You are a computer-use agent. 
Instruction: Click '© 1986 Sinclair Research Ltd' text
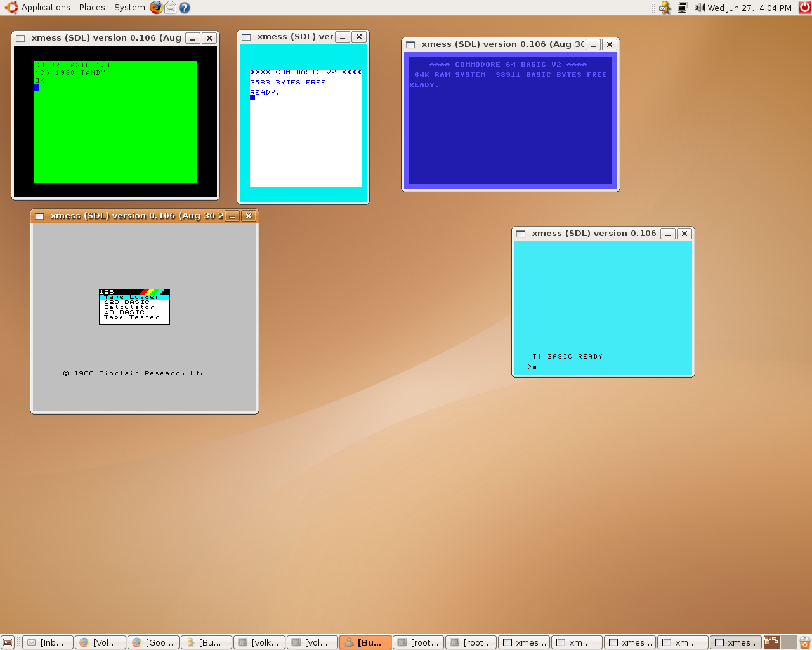tap(134, 373)
